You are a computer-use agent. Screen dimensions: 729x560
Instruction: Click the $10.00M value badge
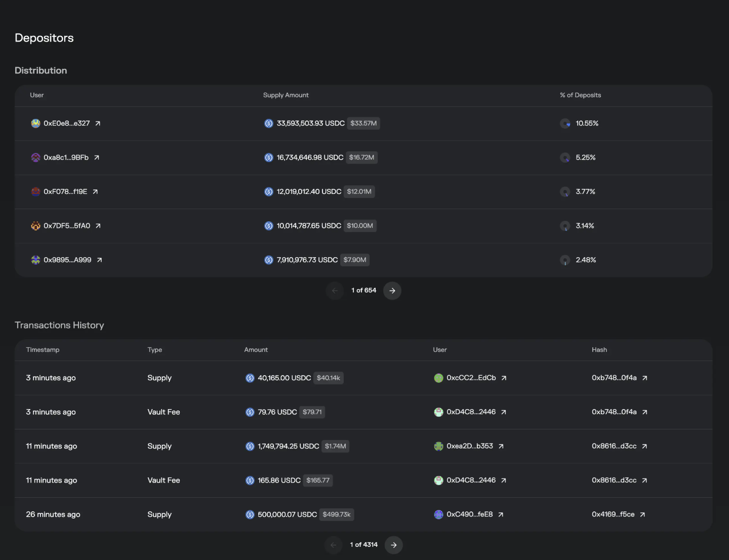click(x=360, y=226)
